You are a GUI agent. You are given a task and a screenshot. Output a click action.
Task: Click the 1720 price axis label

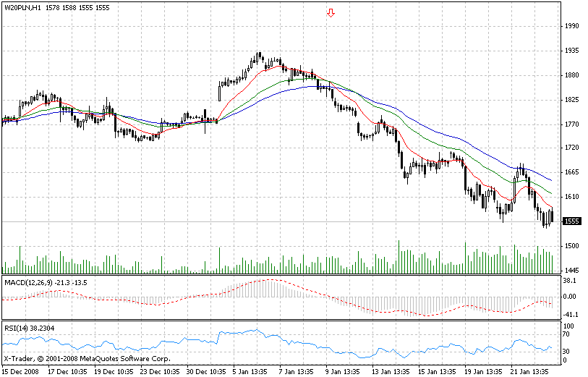pyautogui.click(x=572, y=148)
